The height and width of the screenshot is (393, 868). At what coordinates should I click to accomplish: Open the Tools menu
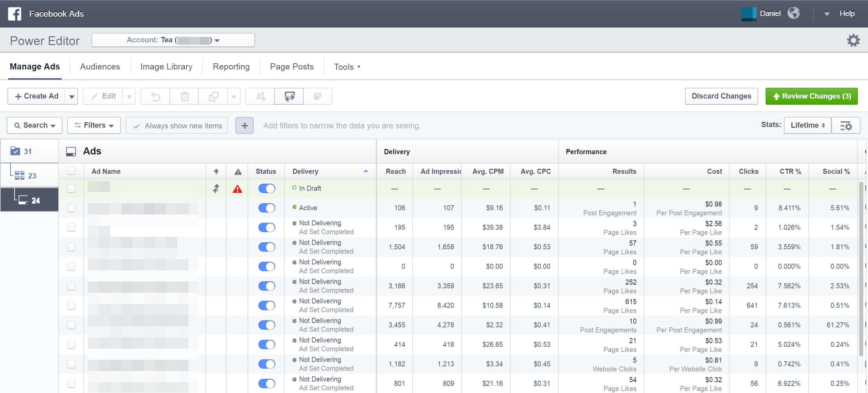click(346, 66)
